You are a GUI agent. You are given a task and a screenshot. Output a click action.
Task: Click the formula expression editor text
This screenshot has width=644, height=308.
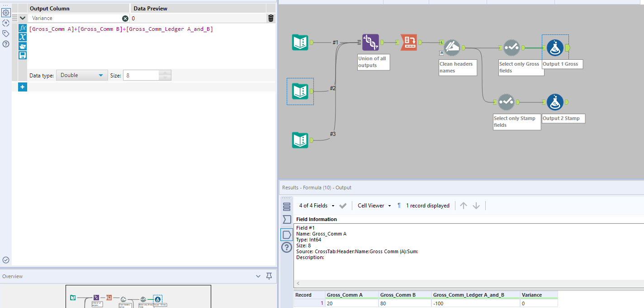pos(121,29)
